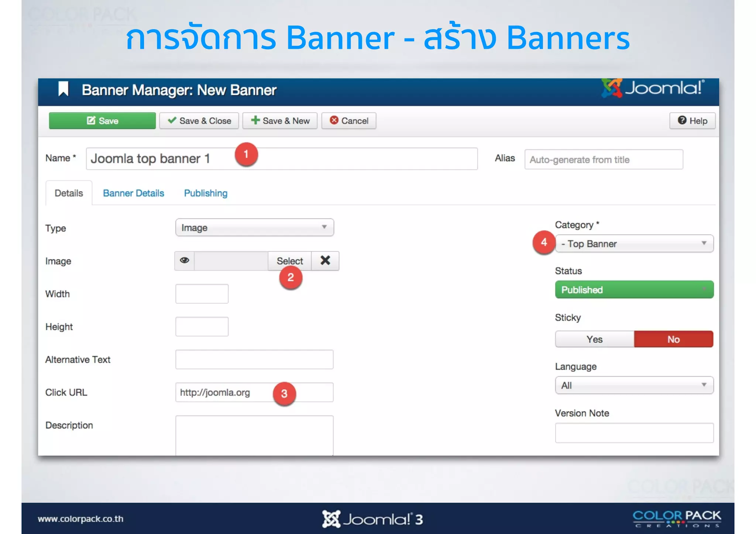The image size is (756, 534).
Task: Click the www.colorpack.co.th footer text
Action: pos(80,519)
